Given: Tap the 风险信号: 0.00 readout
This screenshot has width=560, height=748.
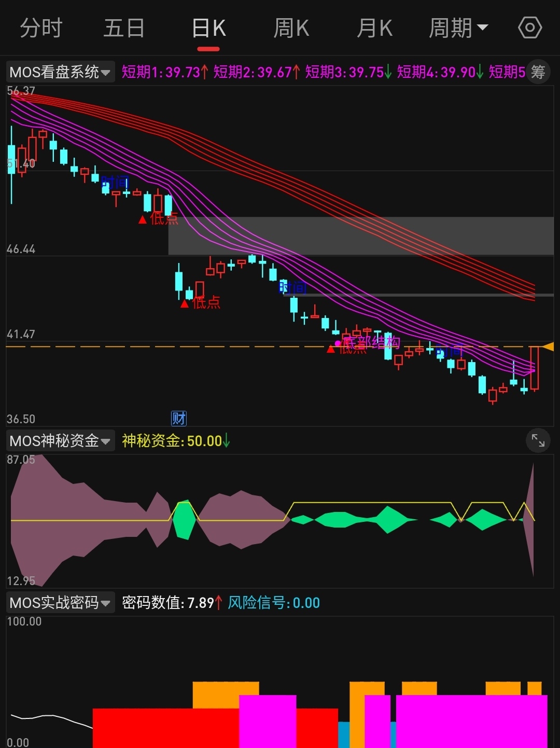Looking at the screenshot, I should tap(274, 603).
